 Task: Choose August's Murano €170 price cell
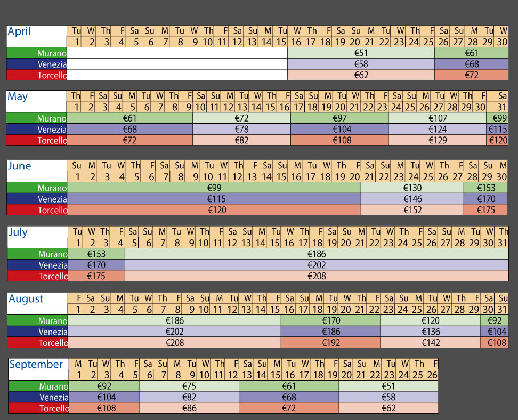331,320
